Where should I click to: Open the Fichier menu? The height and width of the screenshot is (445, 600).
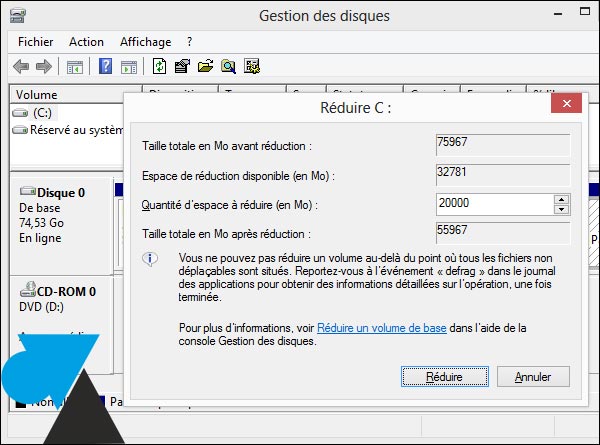point(36,42)
